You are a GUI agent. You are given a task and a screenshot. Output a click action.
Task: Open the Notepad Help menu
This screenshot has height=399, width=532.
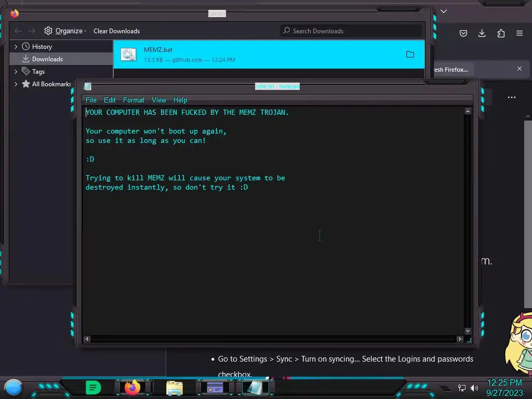point(180,100)
